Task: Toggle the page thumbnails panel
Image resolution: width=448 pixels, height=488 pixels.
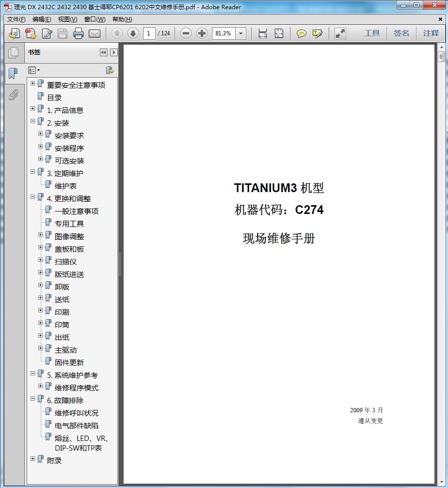Action: pos(14,53)
